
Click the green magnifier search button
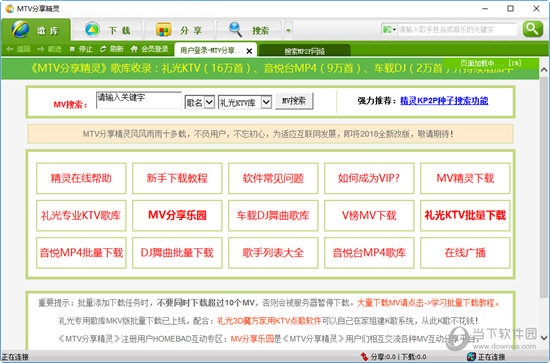[x=532, y=29]
